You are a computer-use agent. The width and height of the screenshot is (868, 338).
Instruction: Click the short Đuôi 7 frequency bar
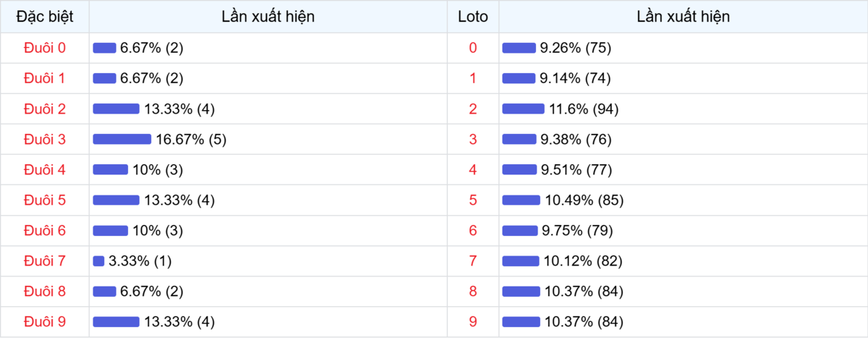(98, 261)
